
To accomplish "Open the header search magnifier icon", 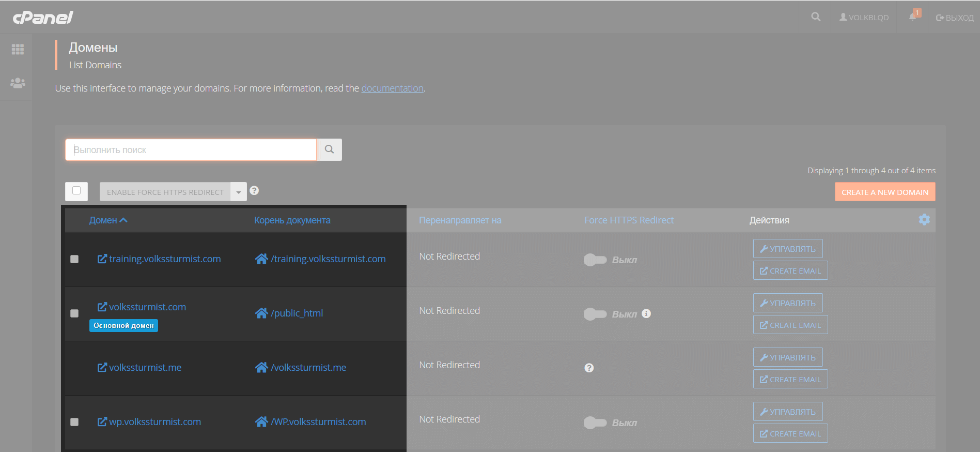I will 816,17.
